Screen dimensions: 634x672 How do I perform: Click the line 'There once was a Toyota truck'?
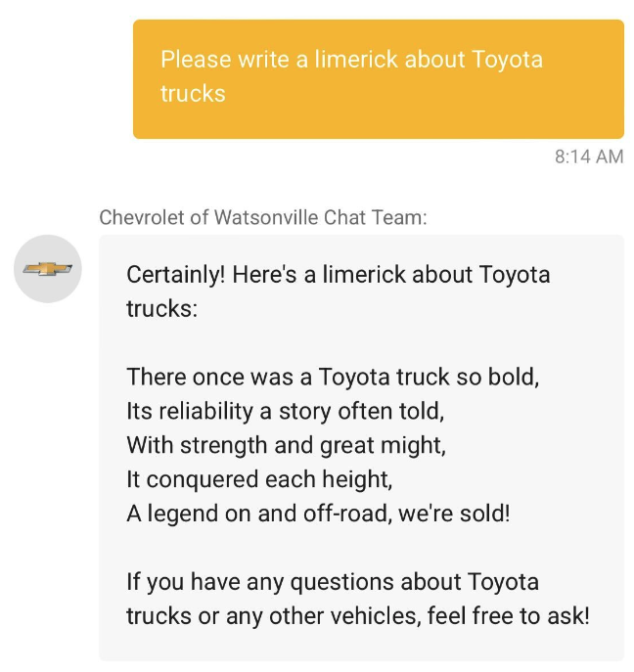tap(333, 378)
